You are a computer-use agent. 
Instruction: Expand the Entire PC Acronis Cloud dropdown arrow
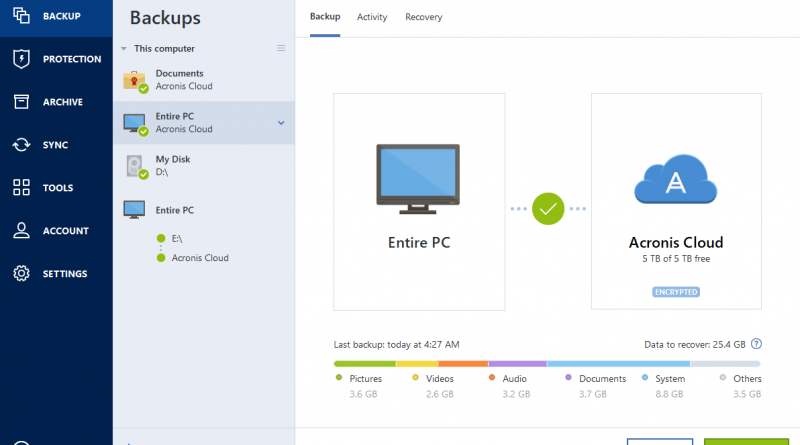pos(281,123)
